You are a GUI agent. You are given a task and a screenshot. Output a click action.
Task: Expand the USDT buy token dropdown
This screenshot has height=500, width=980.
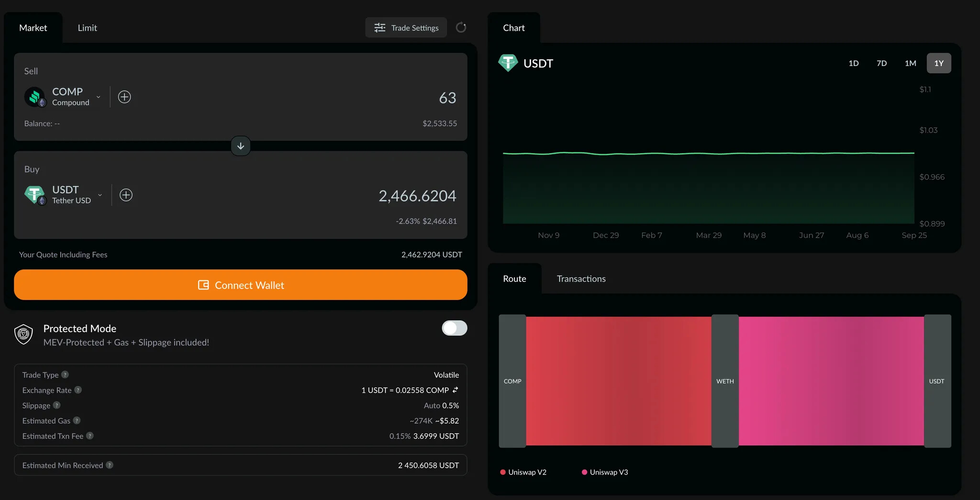pos(100,195)
